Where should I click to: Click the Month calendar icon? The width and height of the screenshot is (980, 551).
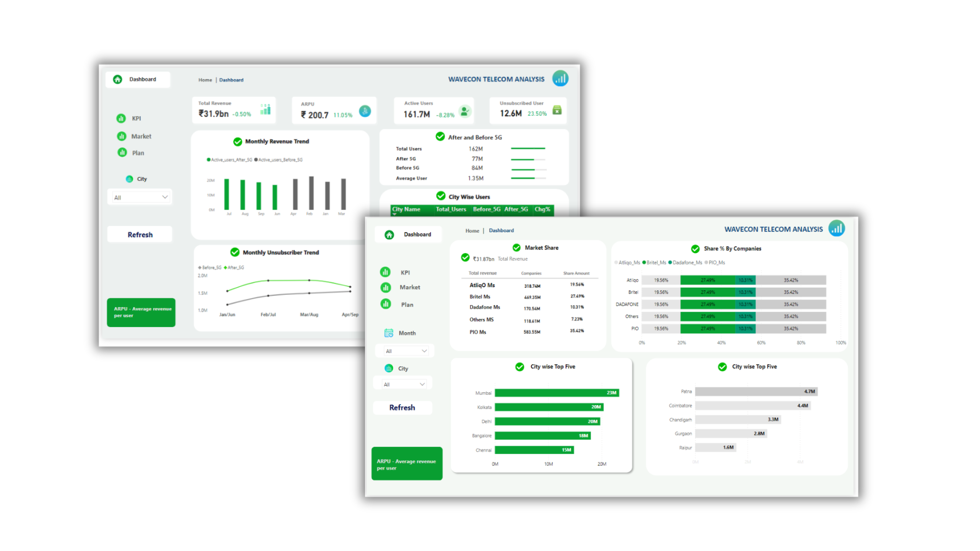[388, 333]
